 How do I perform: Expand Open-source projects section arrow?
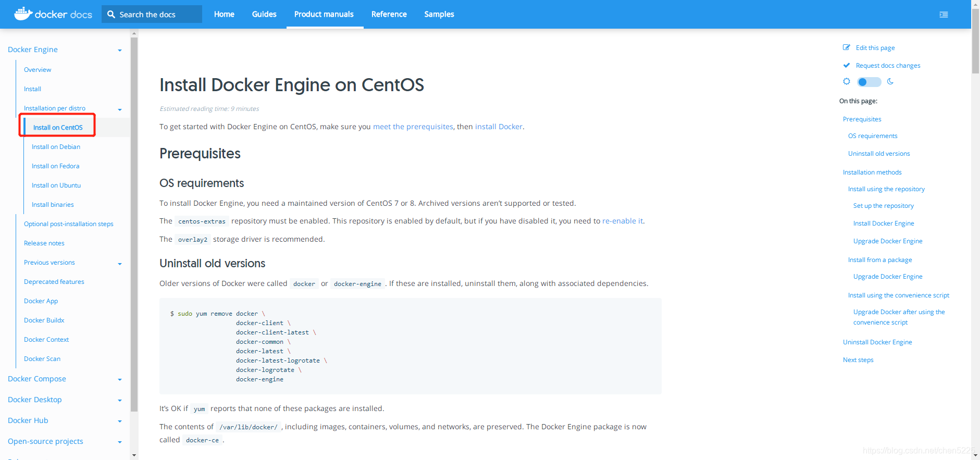pos(120,442)
